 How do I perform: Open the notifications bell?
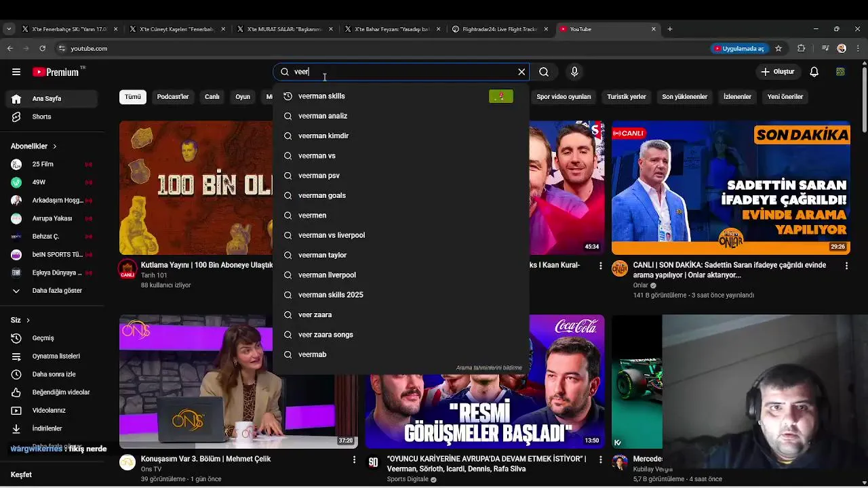point(814,72)
